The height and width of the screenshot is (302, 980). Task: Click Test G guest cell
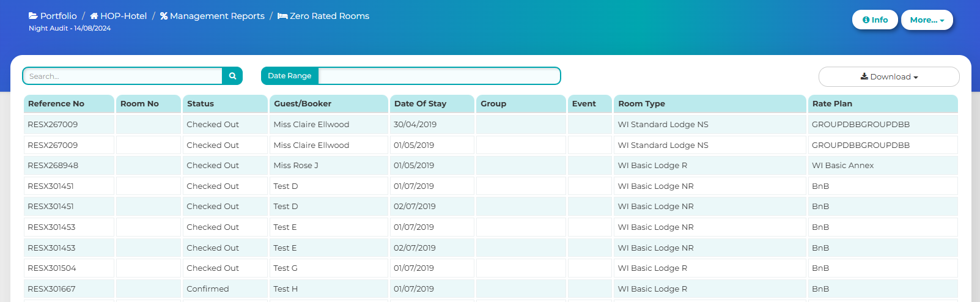point(329,268)
